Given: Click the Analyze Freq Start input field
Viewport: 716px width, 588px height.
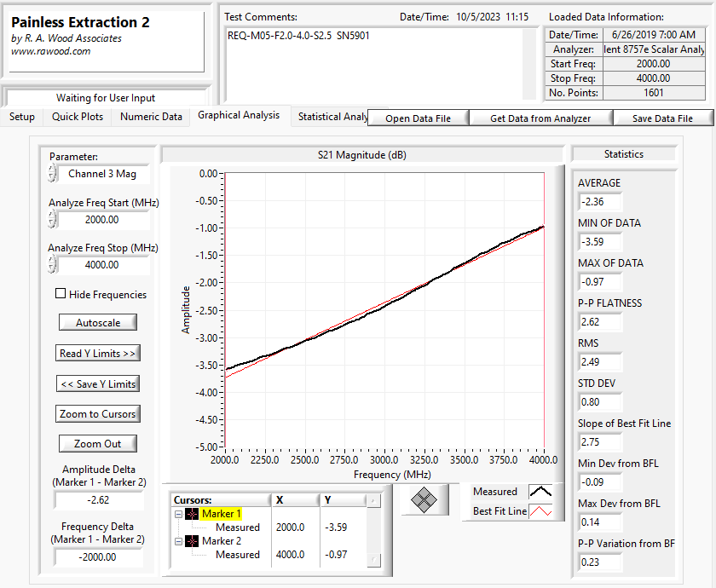Looking at the screenshot, I should tap(104, 220).
